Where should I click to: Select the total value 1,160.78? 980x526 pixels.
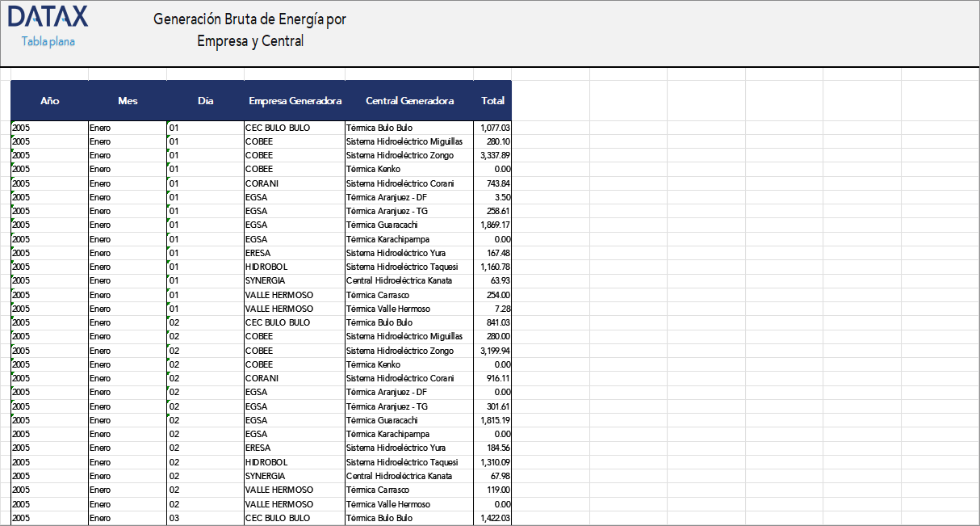[494, 267]
